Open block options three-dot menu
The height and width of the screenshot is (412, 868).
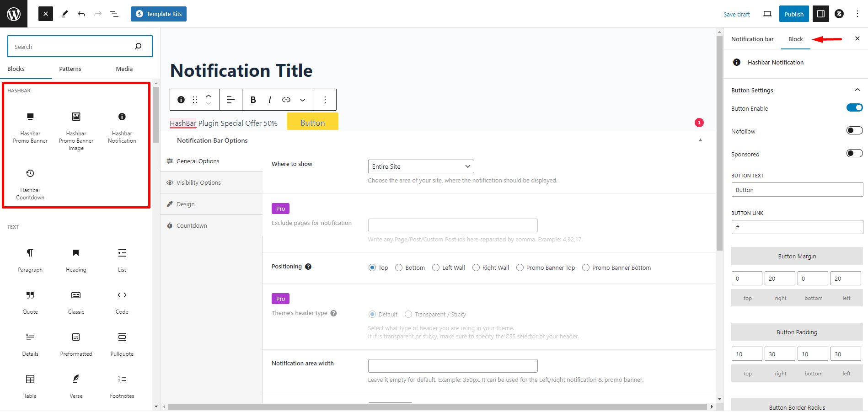[x=325, y=100]
